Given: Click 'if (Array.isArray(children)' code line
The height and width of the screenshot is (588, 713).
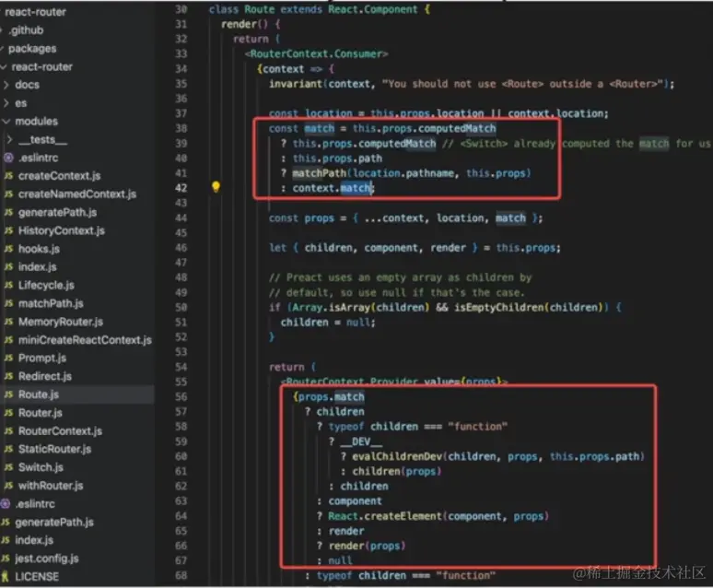Looking at the screenshot, I should [x=445, y=307].
